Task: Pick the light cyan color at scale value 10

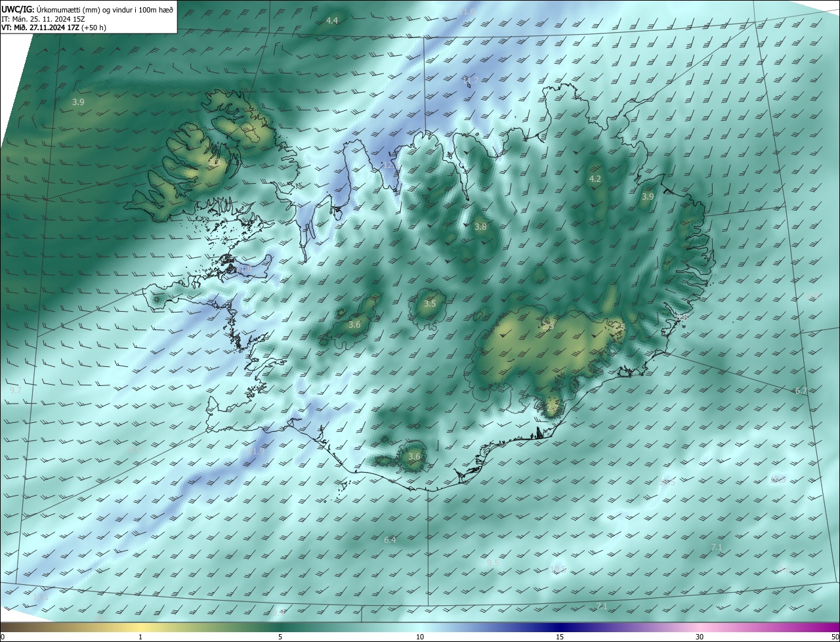Action: pos(420,628)
